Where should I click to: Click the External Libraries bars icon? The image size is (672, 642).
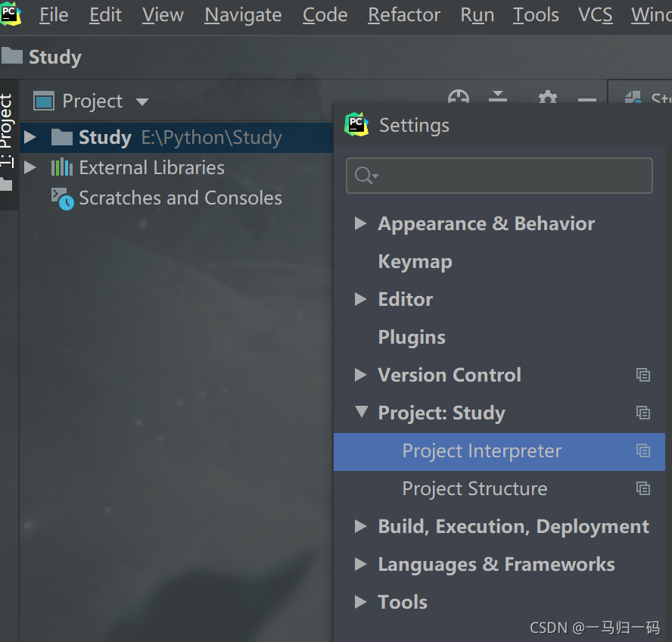pyautogui.click(x=62, y=167)
